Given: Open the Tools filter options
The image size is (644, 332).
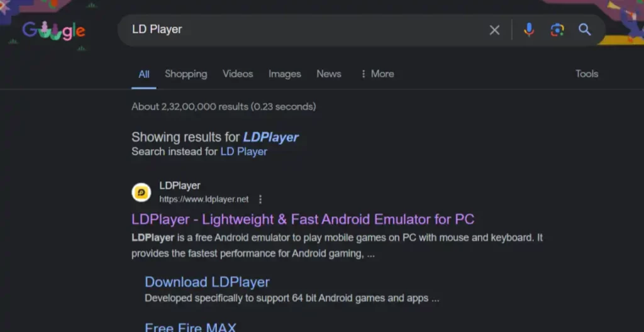Looking at the screenshot, I should [x=587, y=74].
